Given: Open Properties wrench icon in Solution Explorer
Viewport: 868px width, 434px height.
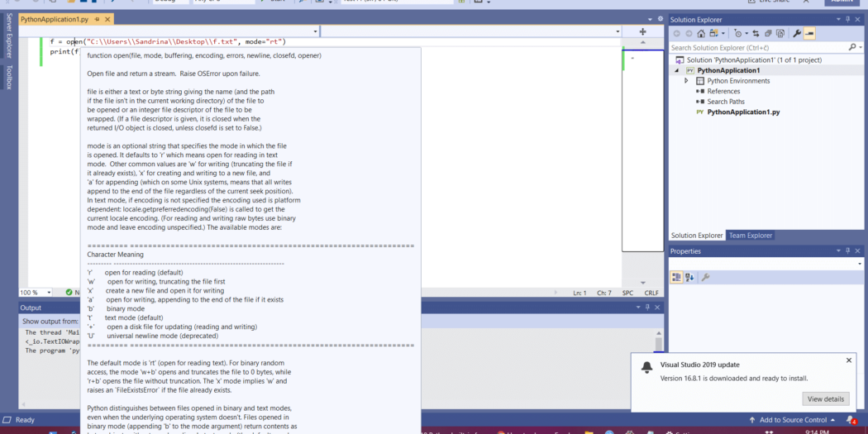Looking at the screenshot, I should tap(797, 34).
